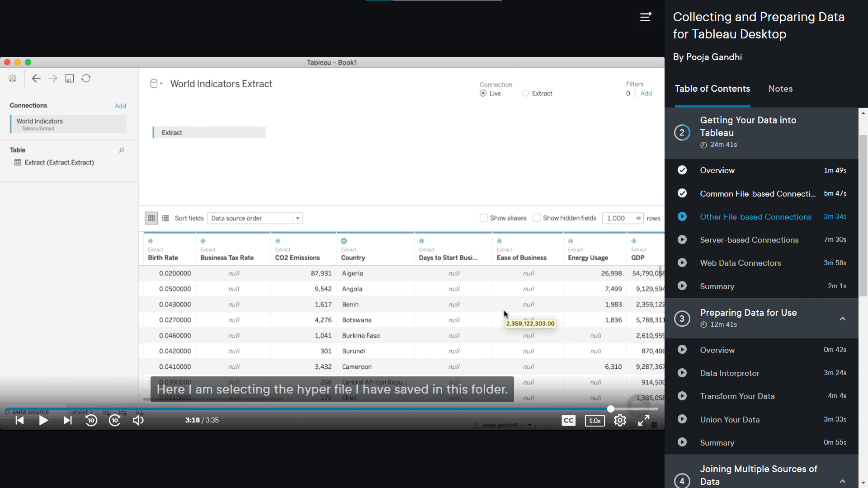868x488 pixels.
Task: Open the Data source order dropdown
Action: click(297, 218)
